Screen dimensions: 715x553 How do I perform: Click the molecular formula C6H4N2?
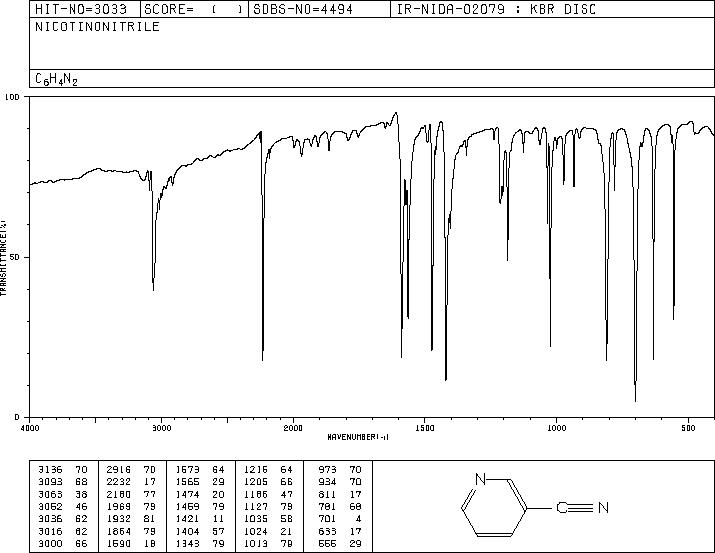[x=57, y=79]
